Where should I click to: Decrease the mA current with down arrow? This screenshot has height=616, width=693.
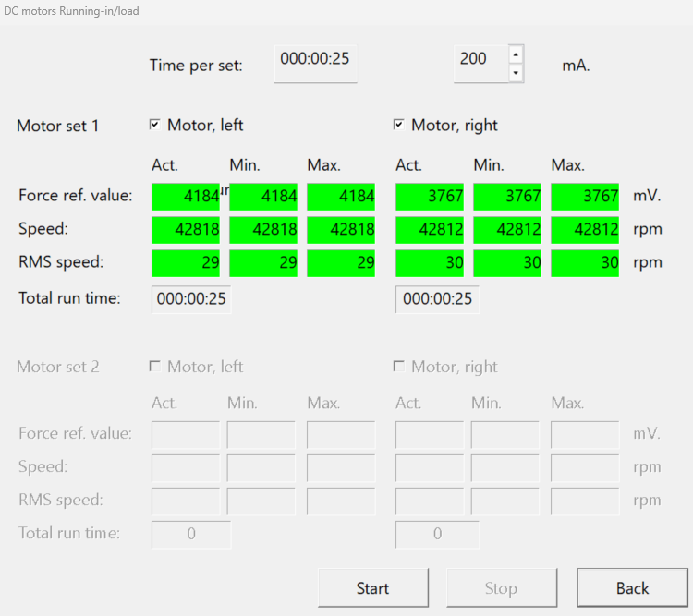tap(516, 73)
